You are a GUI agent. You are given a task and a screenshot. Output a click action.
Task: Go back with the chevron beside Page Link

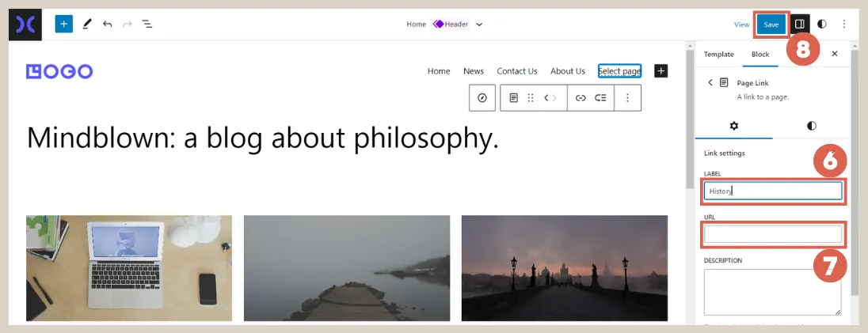710,82
